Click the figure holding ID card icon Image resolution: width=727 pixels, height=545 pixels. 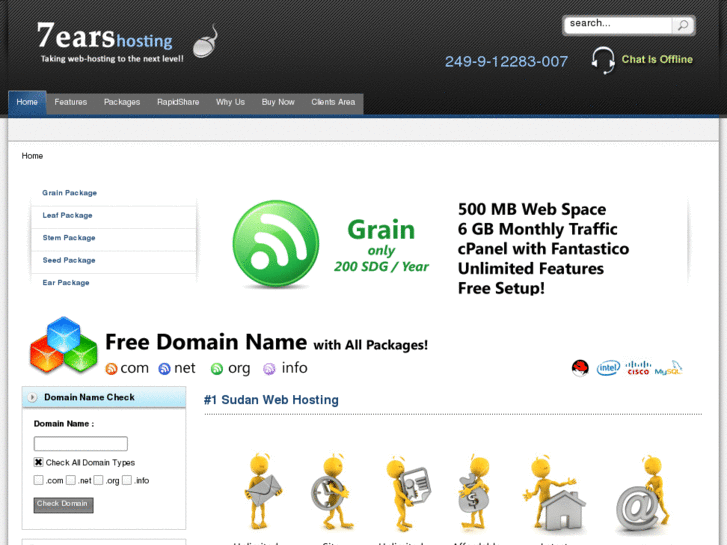[x=407, y=493]
